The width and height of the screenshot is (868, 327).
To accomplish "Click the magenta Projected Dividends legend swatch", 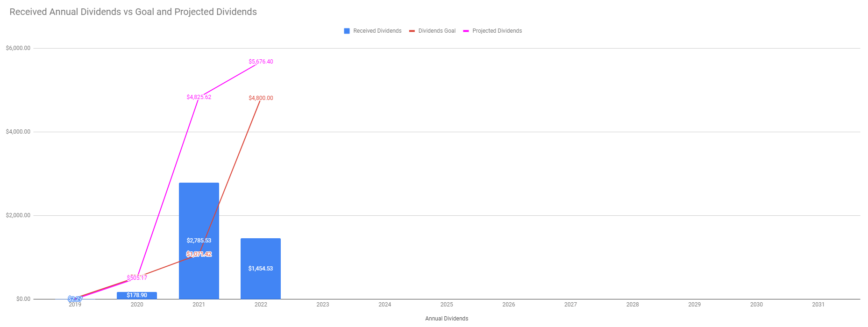I will tap(466, 31).
